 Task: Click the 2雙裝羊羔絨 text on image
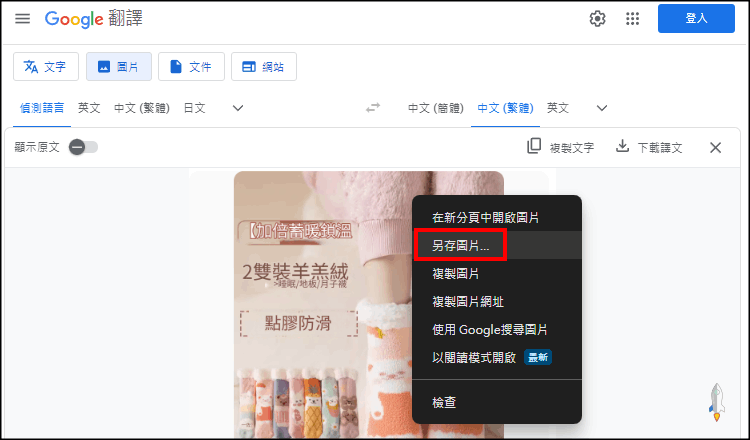coord(296,272)
